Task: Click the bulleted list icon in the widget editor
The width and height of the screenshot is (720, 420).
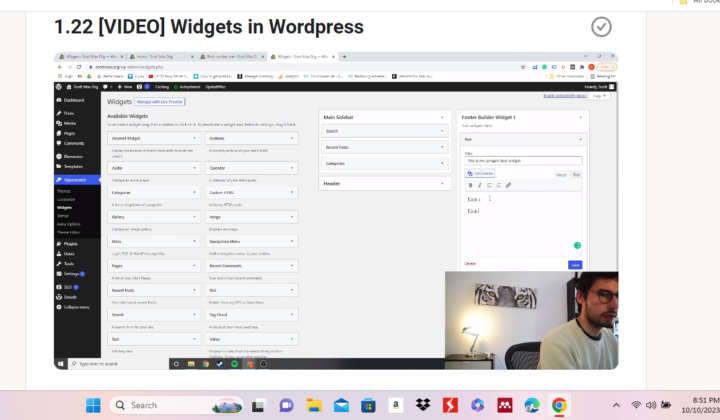Action: [x=489, y=185]
